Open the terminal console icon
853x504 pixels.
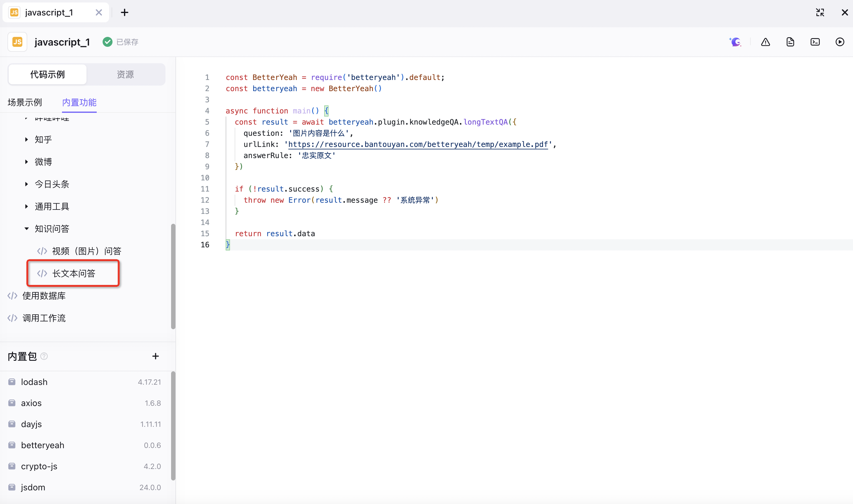815,42
